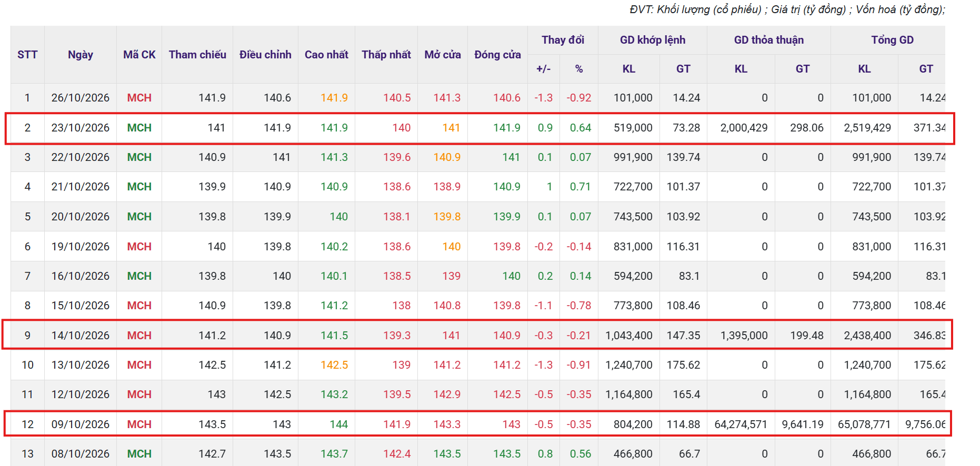Viewport: 980px width, 466px height.
Task: Click the '%' sub-header under Thay đổi
Action: click(579, 69)
